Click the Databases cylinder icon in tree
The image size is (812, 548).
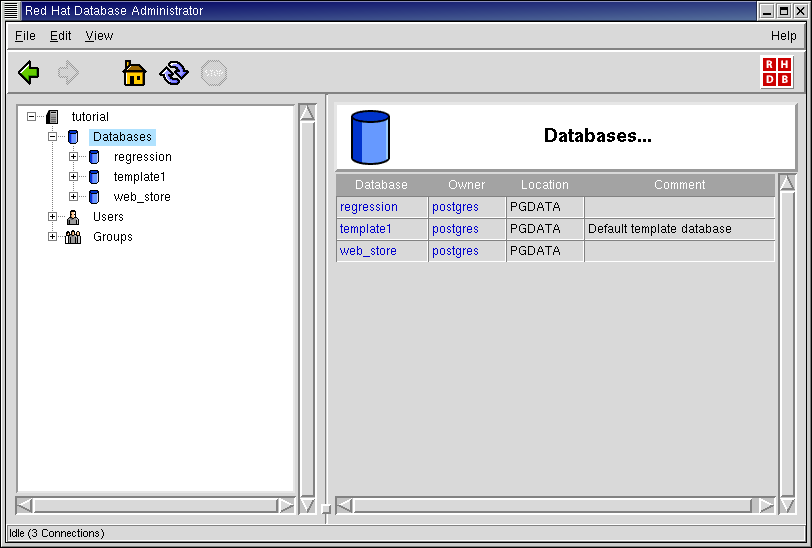(x=73, y=137)
